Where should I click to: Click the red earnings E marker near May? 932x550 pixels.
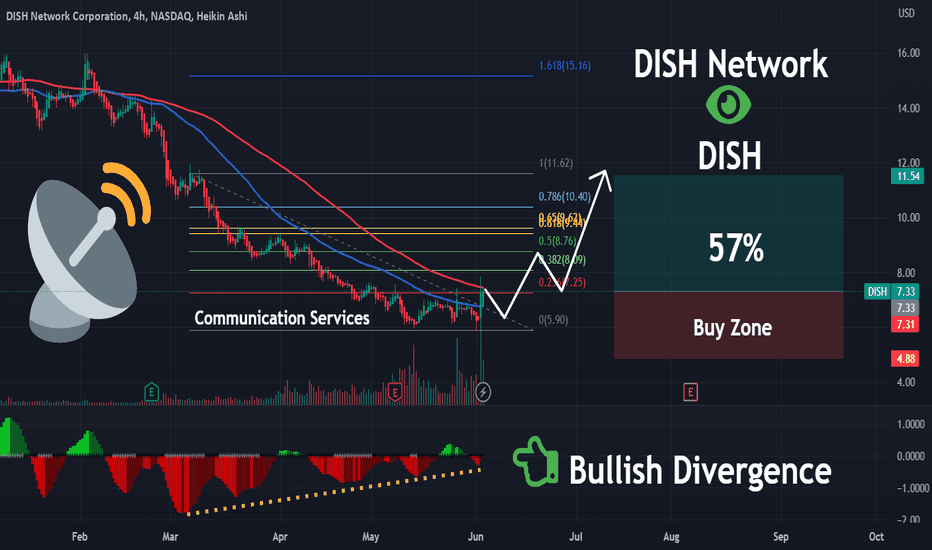395,392
